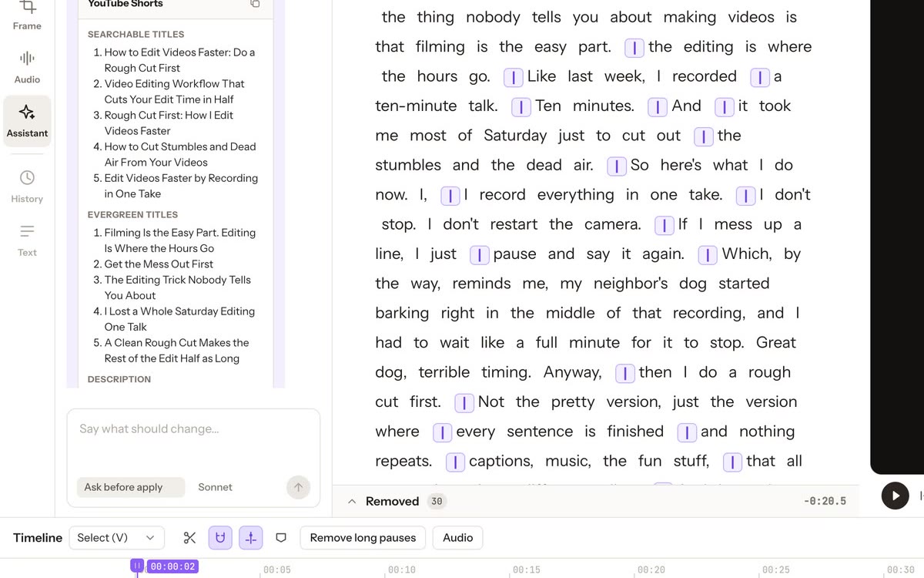Select title 'Get the Mess Out First'
The height and width of the screenshot is (578, 924).
tap(159, 264)
